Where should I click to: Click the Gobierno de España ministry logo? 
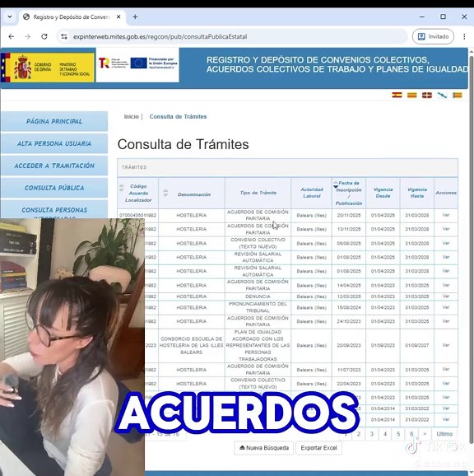(48, 68)
